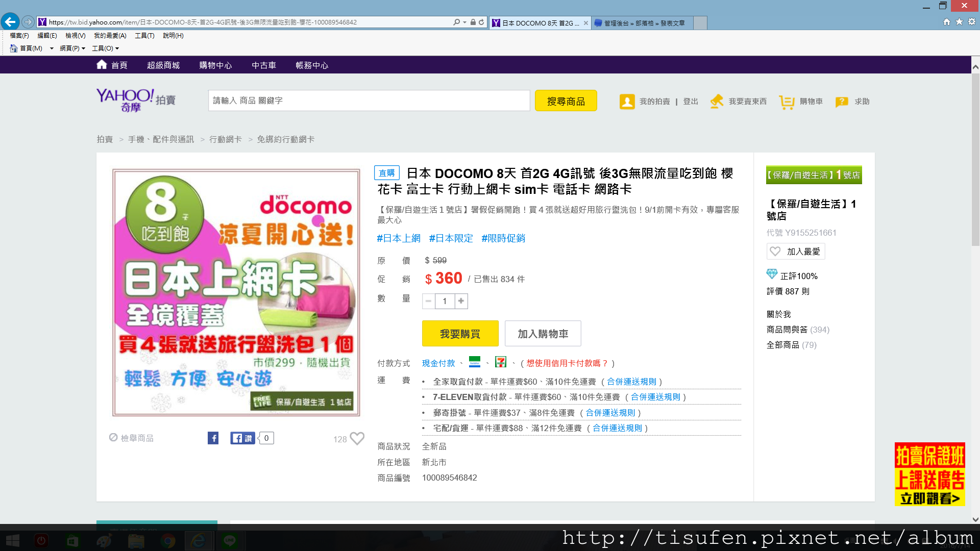Click the 我要購買 button
The width and height of the screenshot is (980, 551).
coord(460,334)
